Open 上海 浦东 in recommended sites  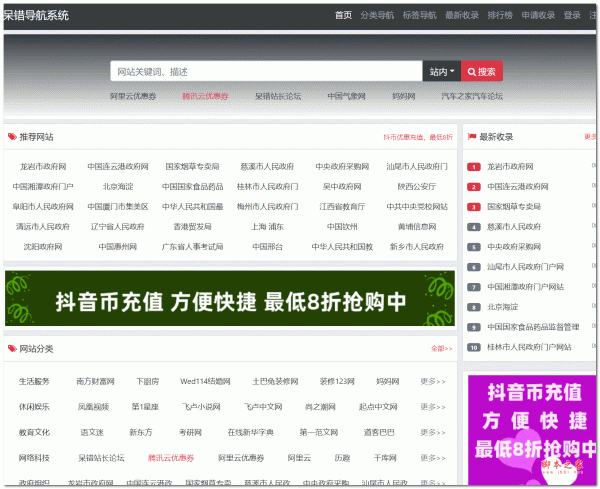click(267, 227)
